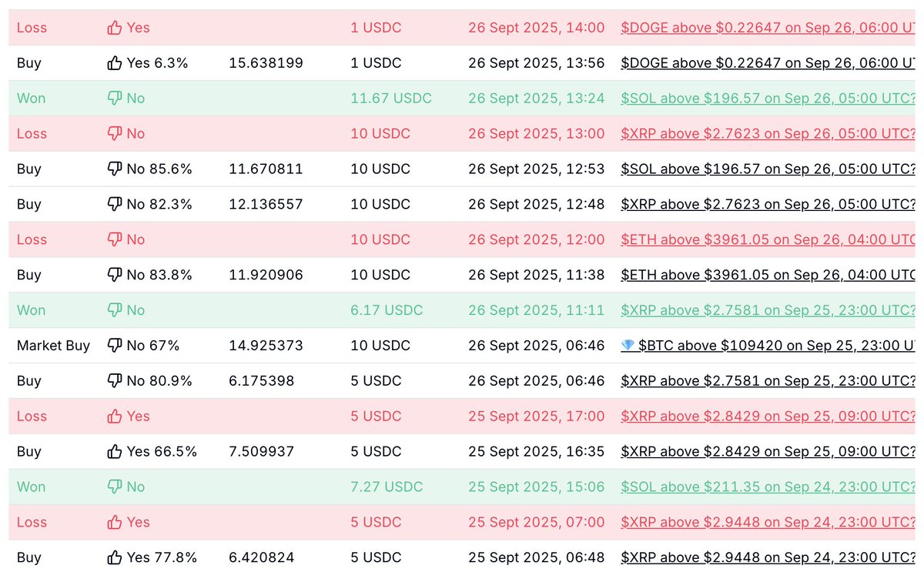This screenshot has height=572, width=924.
Task: Click the 11.67 USDC payout amount
Action: pos(391,99)
